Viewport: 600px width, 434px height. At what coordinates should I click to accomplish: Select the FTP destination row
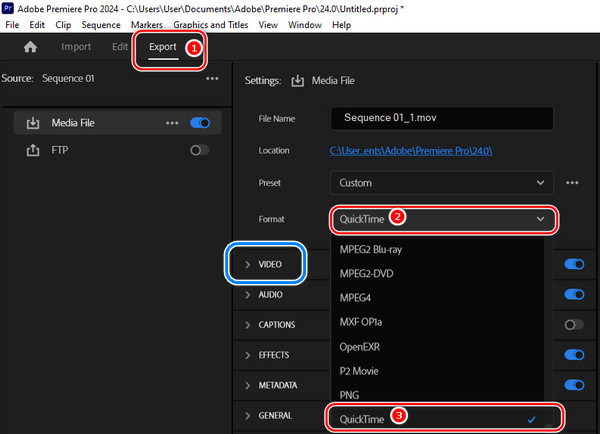[117, 150]
